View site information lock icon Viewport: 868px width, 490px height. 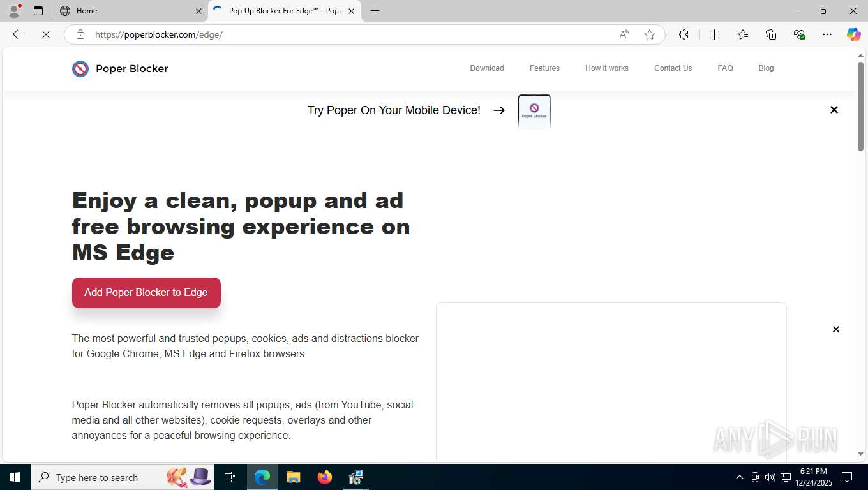pyautogui.click(x=80, y=34)
